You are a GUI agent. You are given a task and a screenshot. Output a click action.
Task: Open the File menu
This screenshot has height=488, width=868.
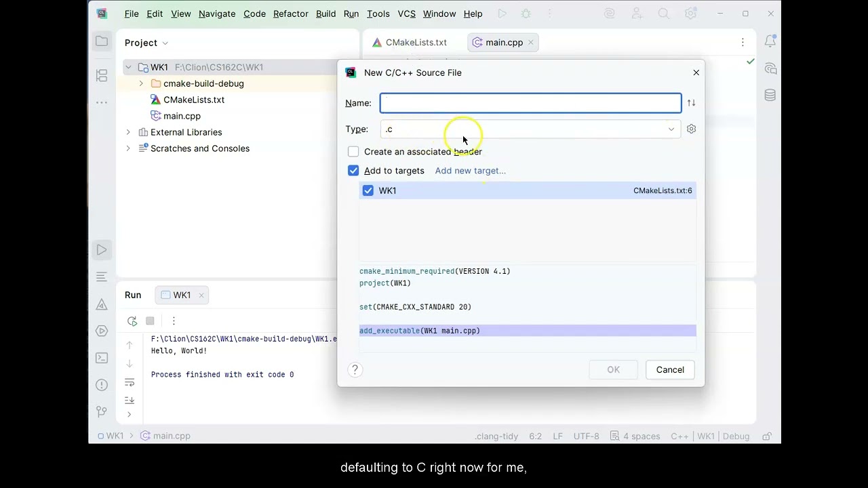132,14
